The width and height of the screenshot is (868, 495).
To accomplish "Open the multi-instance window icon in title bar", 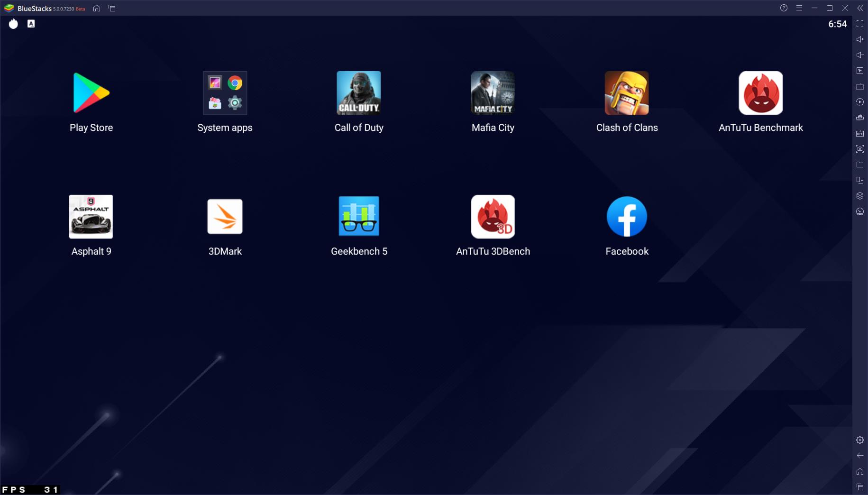I will [112, 8].
